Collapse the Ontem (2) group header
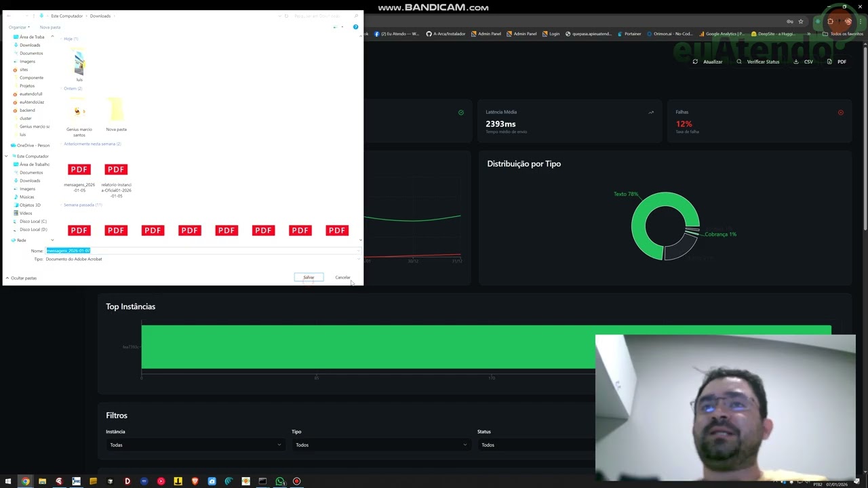Viewport: 868px width, 488px height. click(x=73, y=89)
